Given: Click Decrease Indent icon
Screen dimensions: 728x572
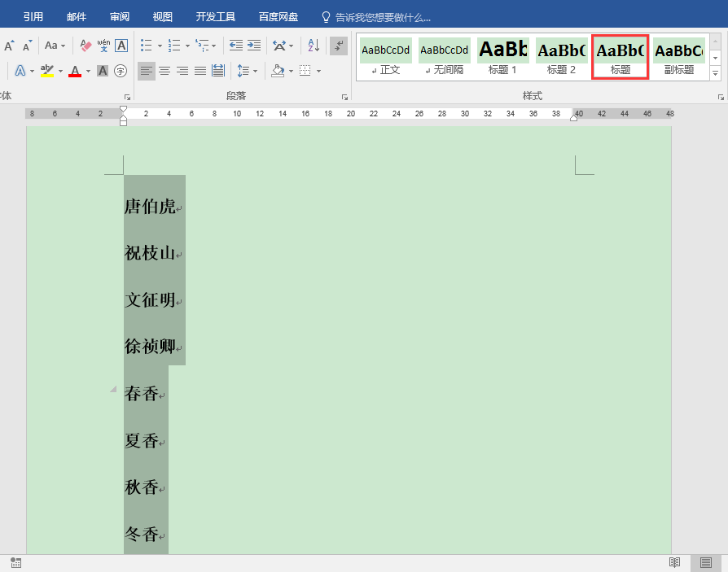Looking at the screenshot, I should click(x=236, y=46).
